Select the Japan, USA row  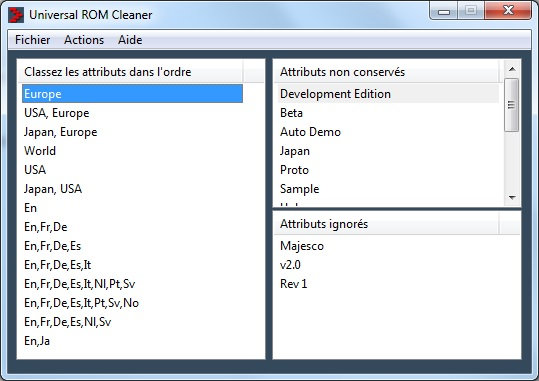tap(132, 188)
